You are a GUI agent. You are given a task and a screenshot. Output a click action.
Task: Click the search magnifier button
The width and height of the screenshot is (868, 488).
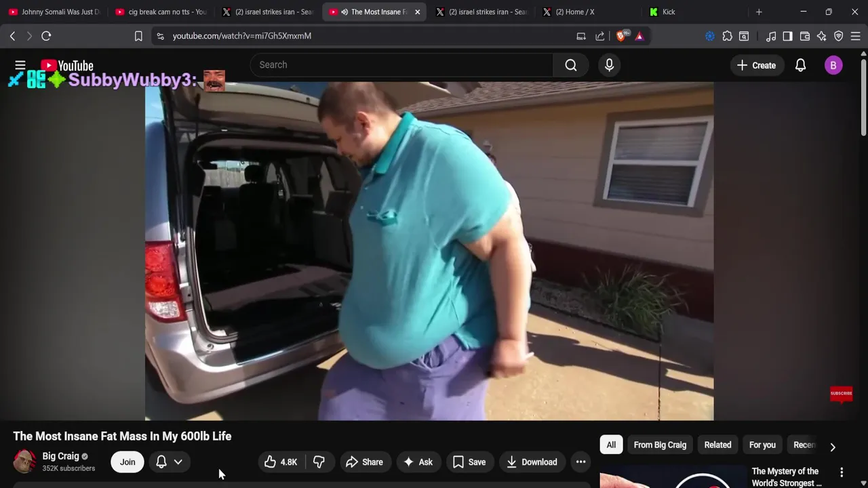click(571, 65)
